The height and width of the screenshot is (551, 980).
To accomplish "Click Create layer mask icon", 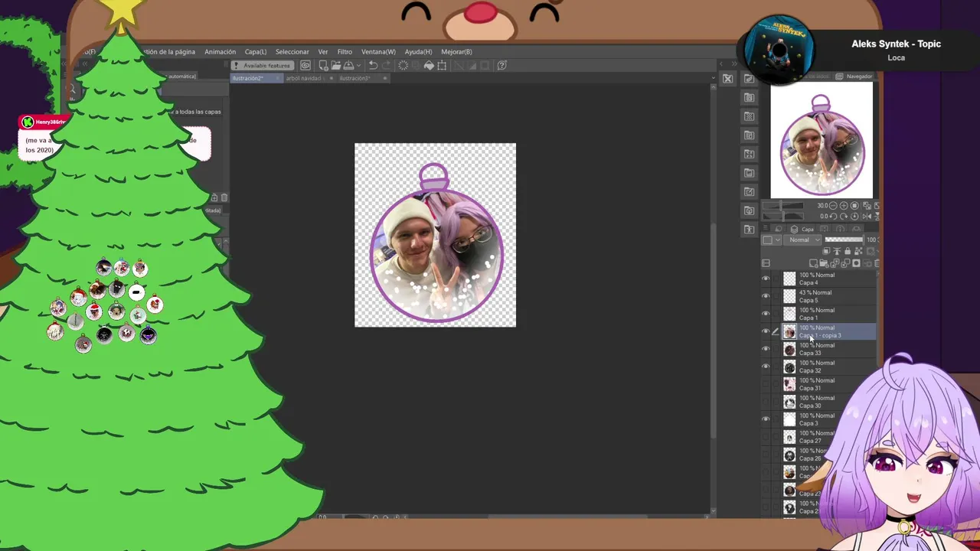I will [x=856, y=263].
